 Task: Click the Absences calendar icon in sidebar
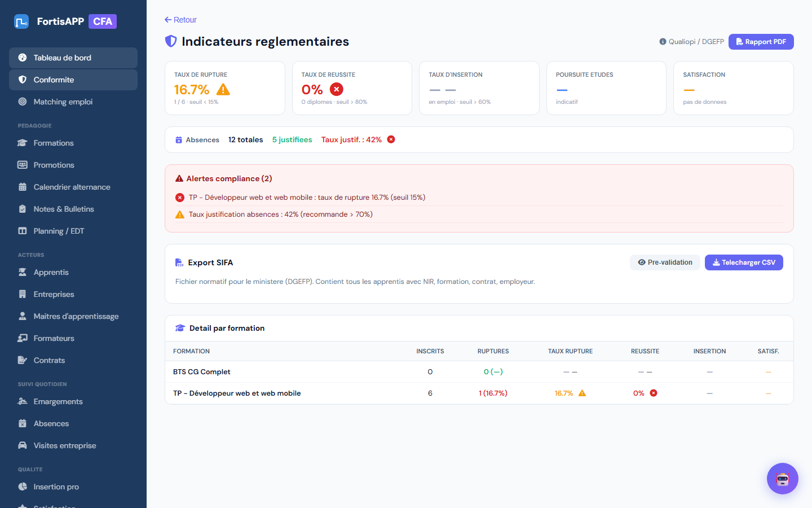tap(23, 423)
